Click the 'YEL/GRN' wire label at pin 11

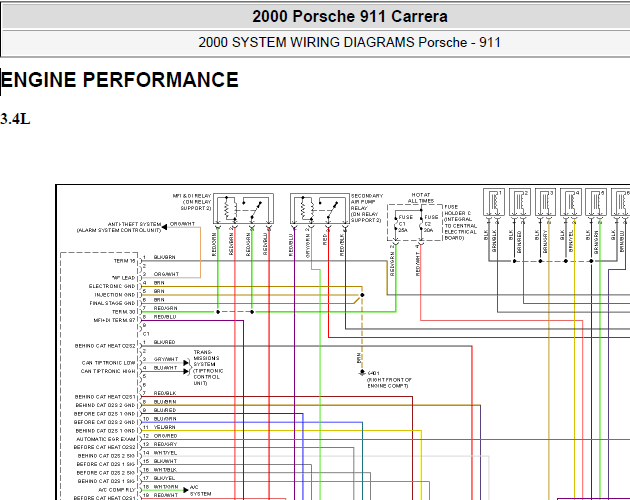pyautogui.click(x=165, y=427)
